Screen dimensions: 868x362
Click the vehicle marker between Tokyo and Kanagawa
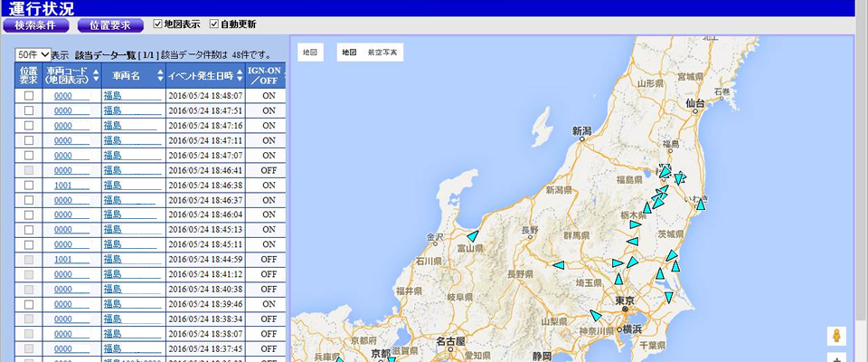[596, 316]
